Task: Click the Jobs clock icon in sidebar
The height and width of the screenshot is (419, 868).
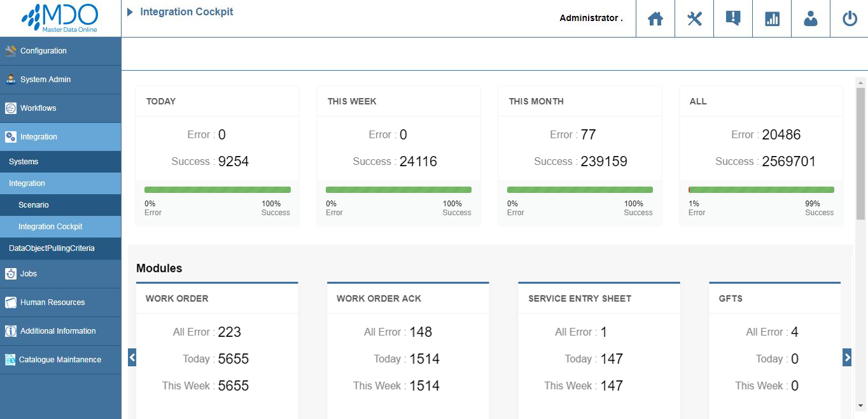Action: [11, 274]
